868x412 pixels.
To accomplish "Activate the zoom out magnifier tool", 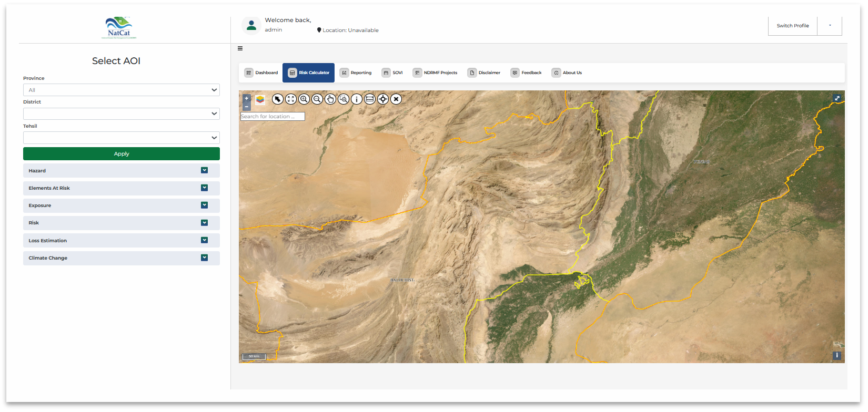I will (x=317, y=99).
